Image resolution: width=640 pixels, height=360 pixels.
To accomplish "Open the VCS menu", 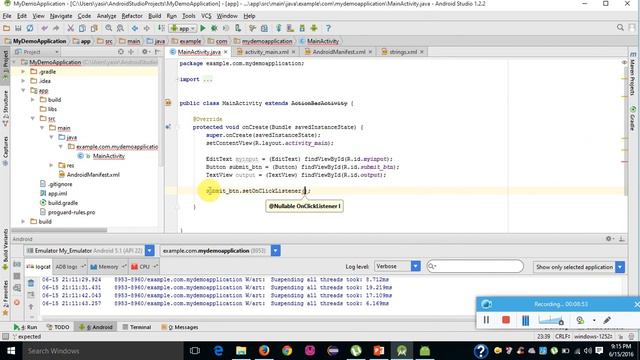I will tap(206, 16).
